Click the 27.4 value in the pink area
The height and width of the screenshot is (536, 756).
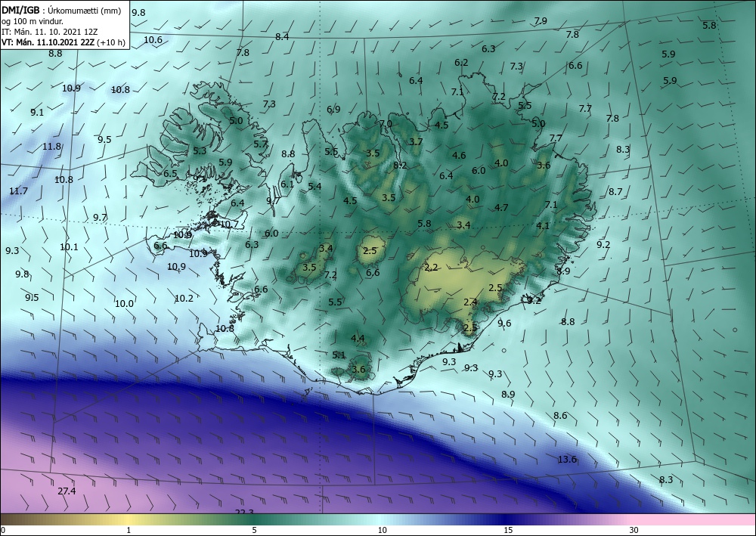coord(67,491)
